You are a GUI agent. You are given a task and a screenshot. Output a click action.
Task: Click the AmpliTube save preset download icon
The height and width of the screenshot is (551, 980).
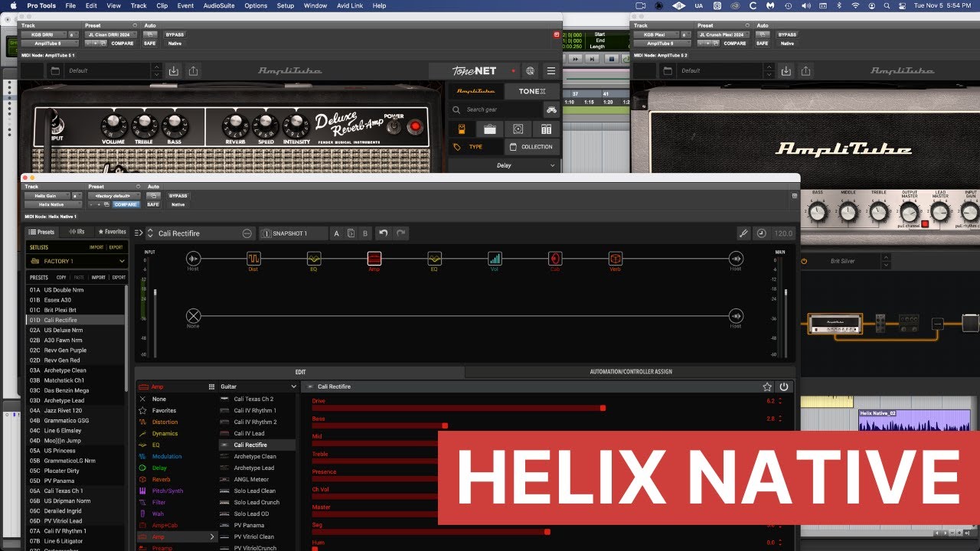click(x=174, y=70)
